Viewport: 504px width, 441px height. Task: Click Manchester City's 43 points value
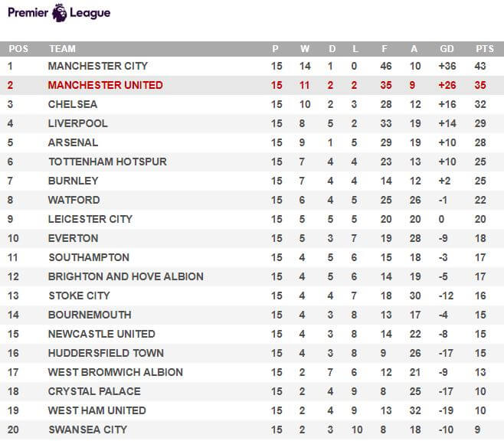coord(480,66)
